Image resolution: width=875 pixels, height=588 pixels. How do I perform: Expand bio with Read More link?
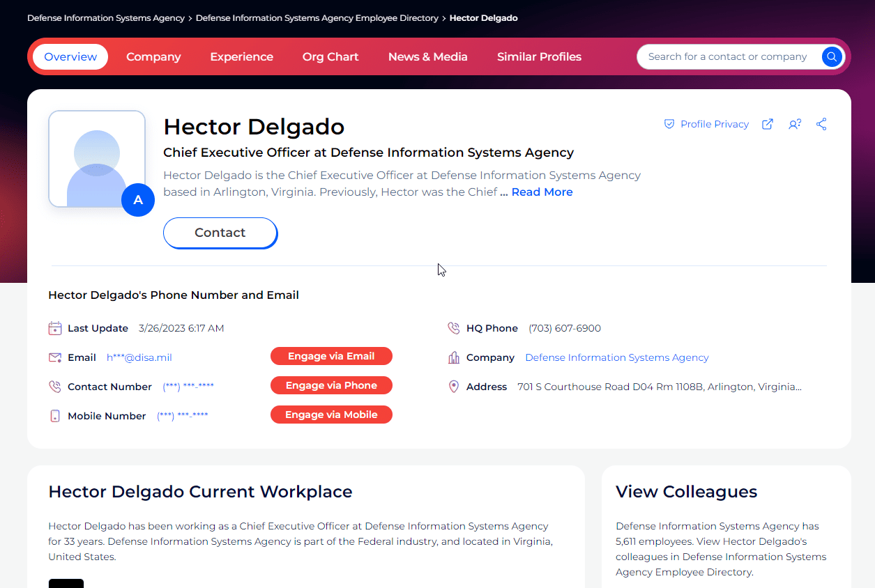(x=542, y=192)
